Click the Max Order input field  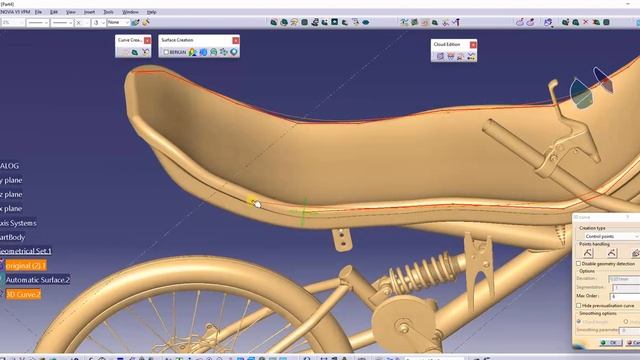tap(624, 296)
